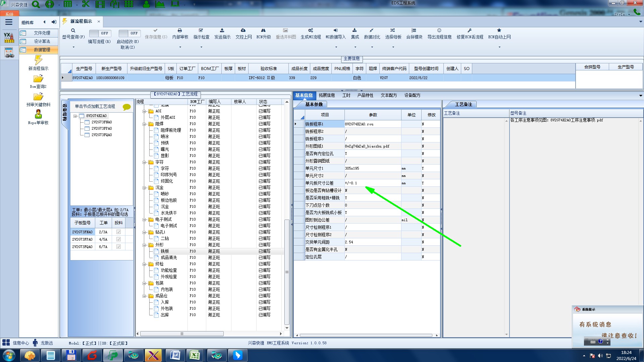Toggle 投料 checkbox for 2V2G73FPA0
This screenshot has width=644, height=362.
pos(118,239)
